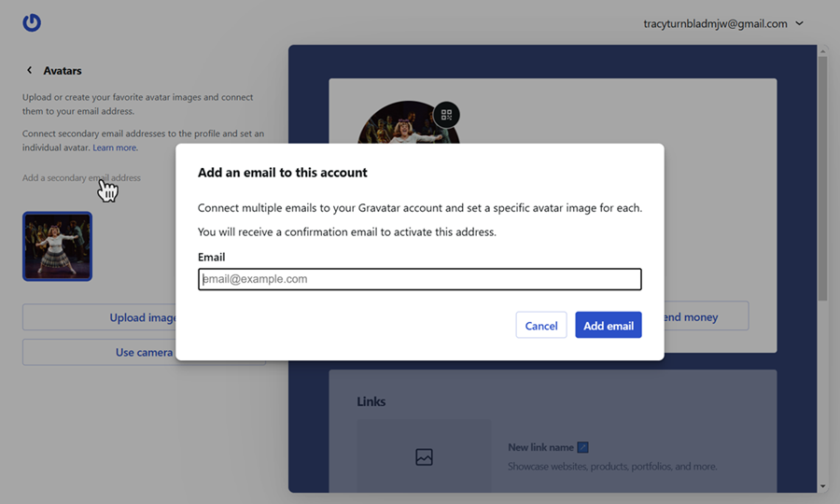Click the edit icon next to New link name
The image size is (840, 504).
(x=582, y=448)
